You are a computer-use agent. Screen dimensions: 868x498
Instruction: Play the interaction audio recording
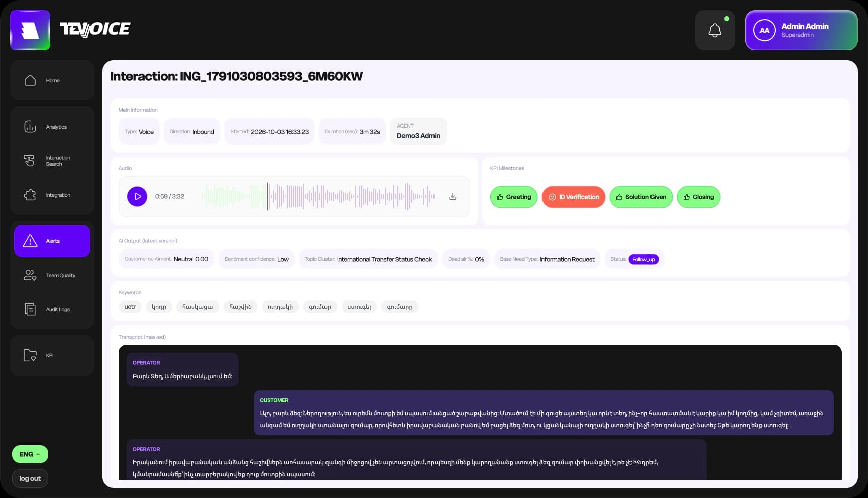point(137,196)
